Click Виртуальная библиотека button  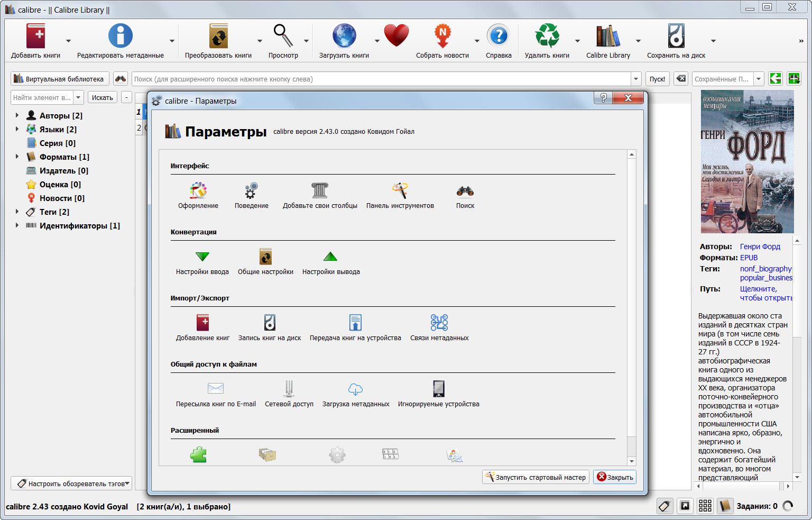coord(60,79)
